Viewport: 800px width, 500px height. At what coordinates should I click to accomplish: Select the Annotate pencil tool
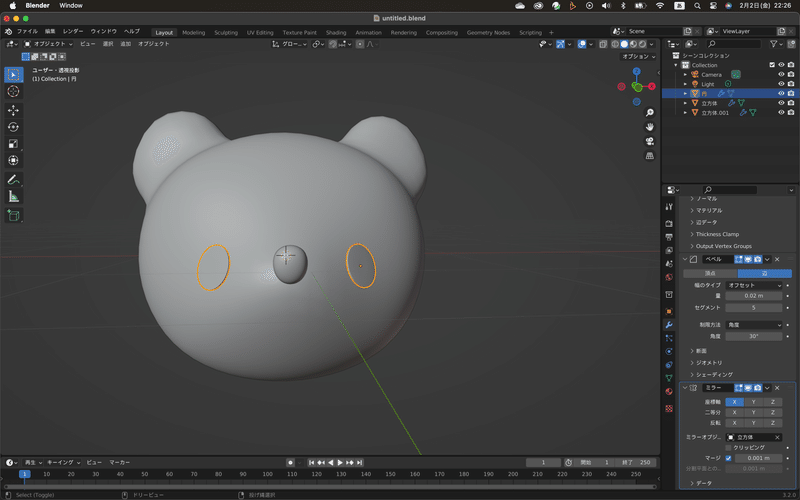pos(14,180)
